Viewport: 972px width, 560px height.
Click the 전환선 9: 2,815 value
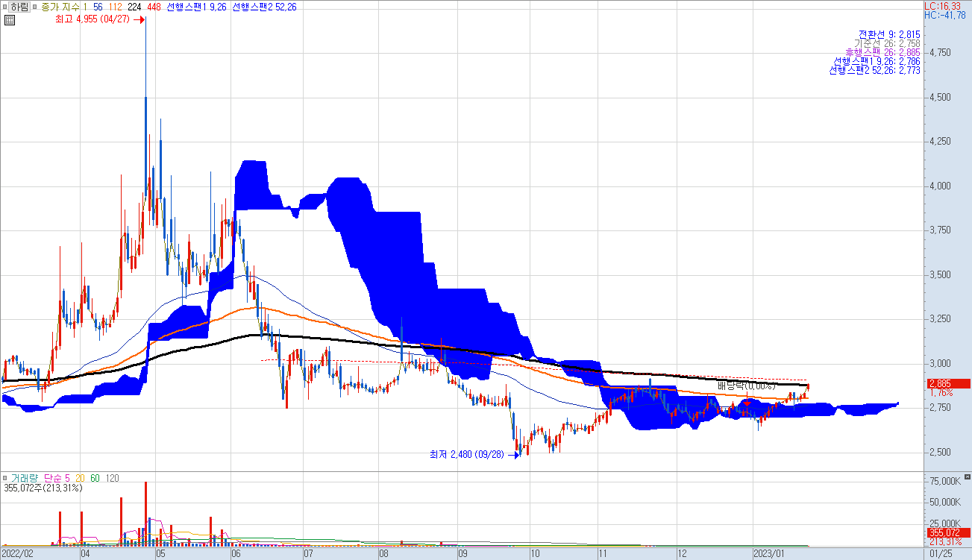[889, 34]
